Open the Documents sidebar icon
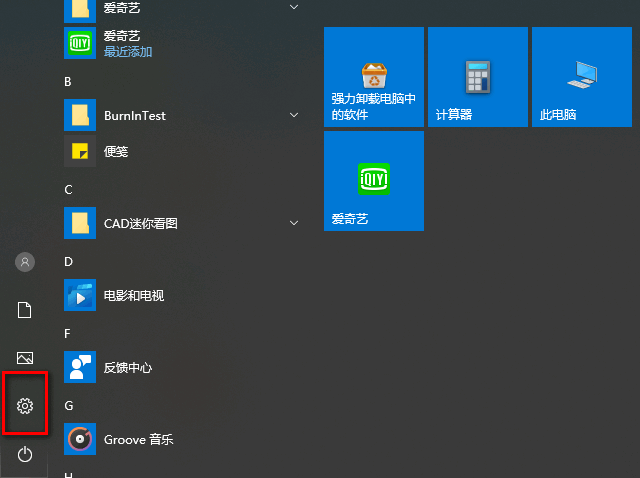The height and width of the screenshot is (478, 640). [x=24, y=310]
